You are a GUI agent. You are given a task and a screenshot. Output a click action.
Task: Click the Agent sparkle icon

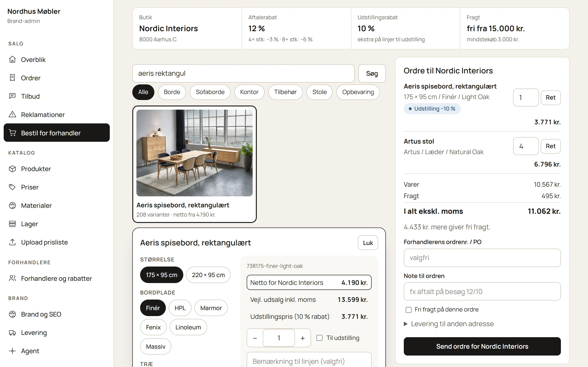pos(12,351)
